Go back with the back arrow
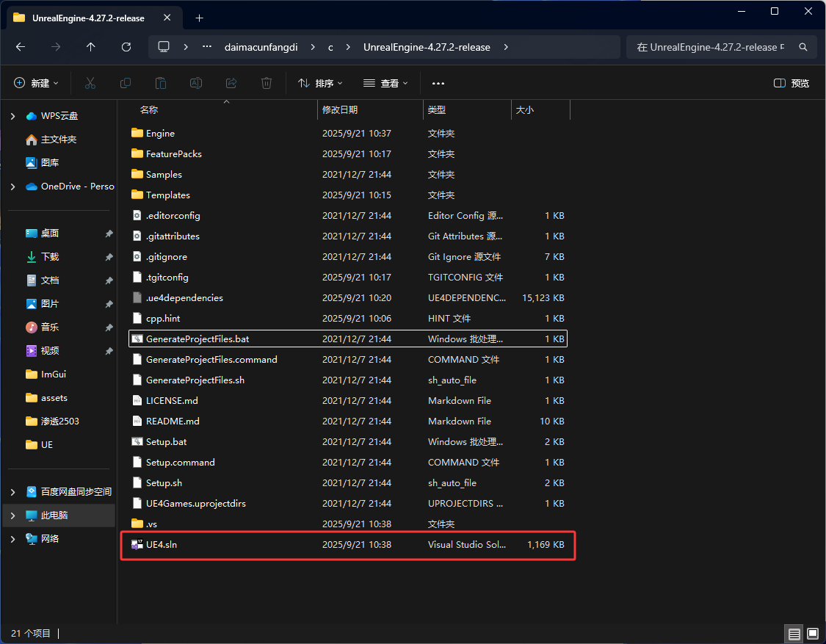Screen dimensions: 826x644 coord(21,47)
